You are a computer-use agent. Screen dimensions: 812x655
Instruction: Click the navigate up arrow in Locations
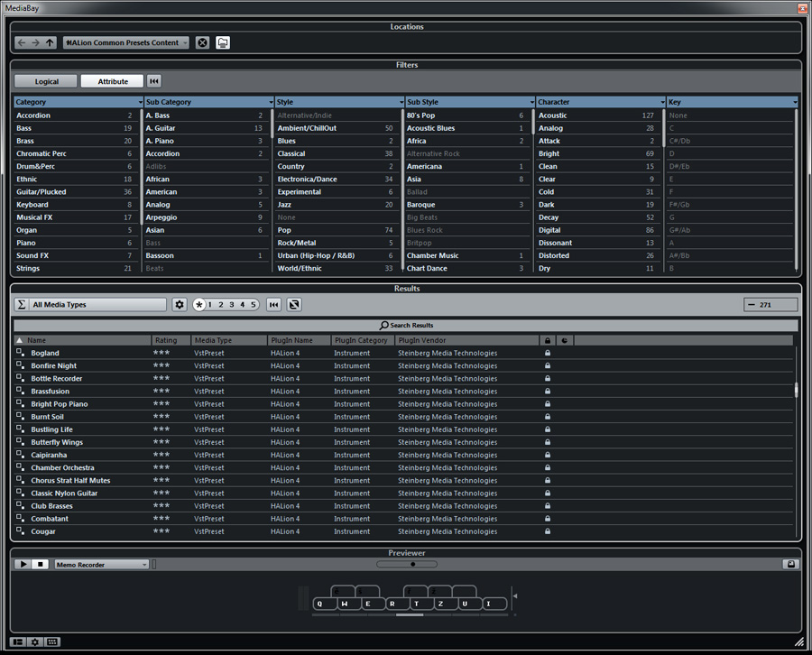[51, 42]
